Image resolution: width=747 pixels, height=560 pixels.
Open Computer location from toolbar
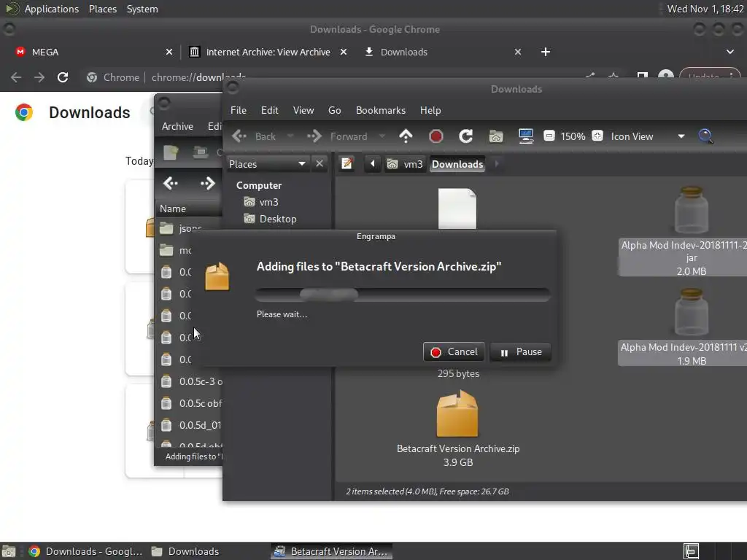[525, 136]
